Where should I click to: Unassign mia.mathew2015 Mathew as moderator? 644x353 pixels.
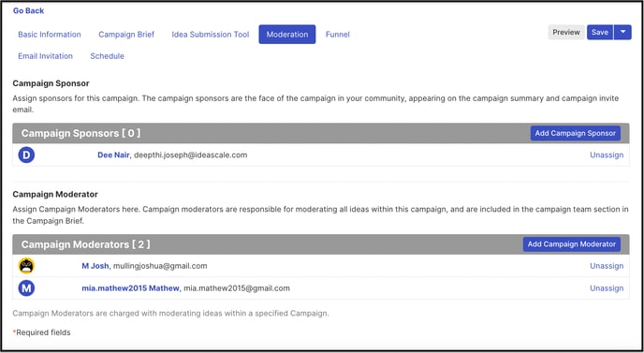pos(607,288)
